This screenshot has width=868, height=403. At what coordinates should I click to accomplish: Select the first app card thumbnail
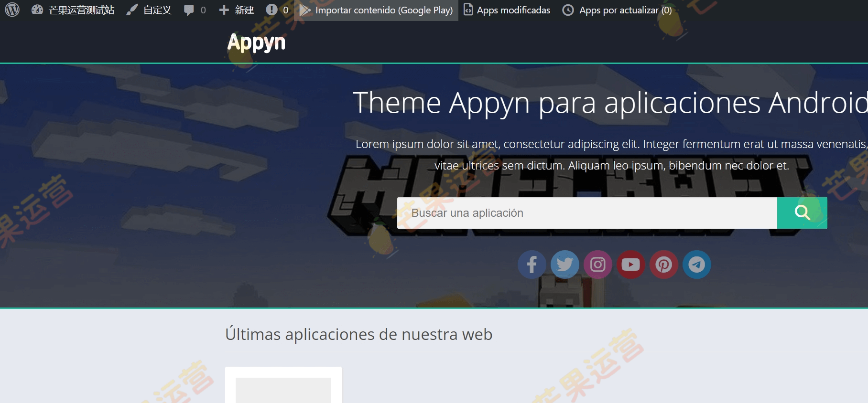283,390
